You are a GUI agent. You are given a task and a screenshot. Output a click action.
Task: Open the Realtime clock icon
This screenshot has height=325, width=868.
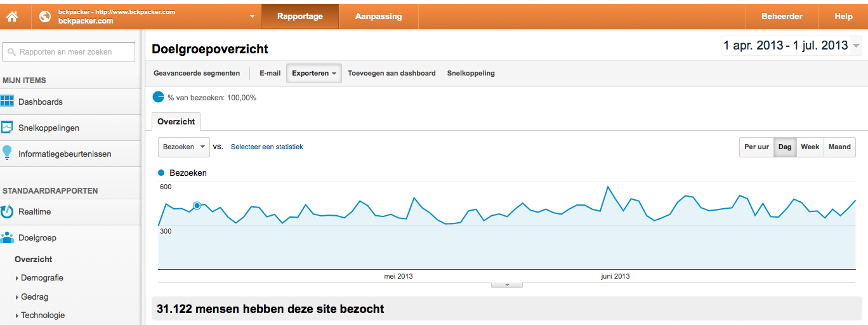click(7, 211)
